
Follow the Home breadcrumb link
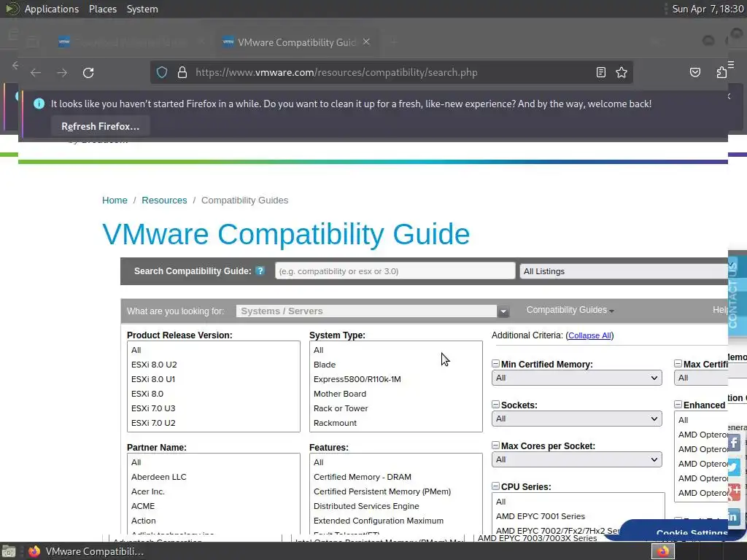tap(115, 201)
